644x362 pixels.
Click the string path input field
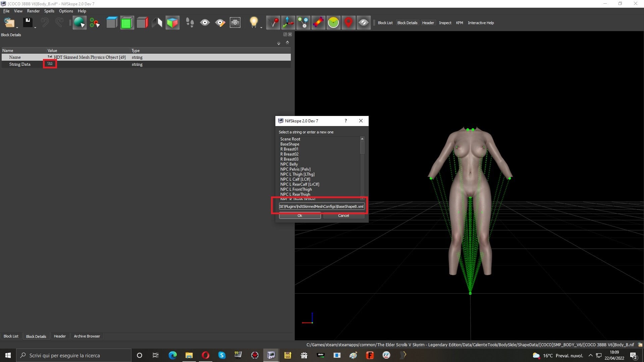point(322,206)
